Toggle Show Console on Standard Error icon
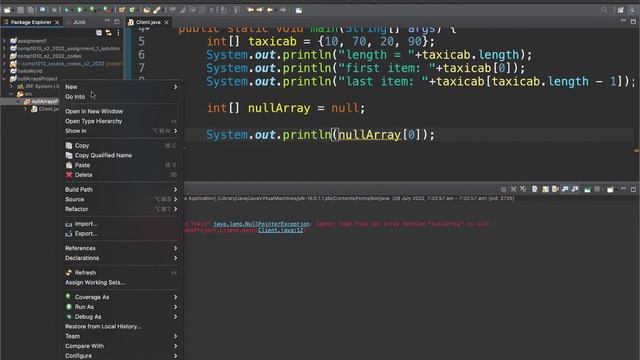 click(575, 189)
